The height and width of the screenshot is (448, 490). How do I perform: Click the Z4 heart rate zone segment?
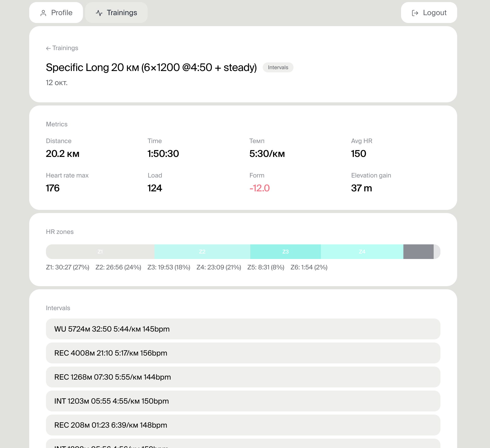click(x=362, y=252)
